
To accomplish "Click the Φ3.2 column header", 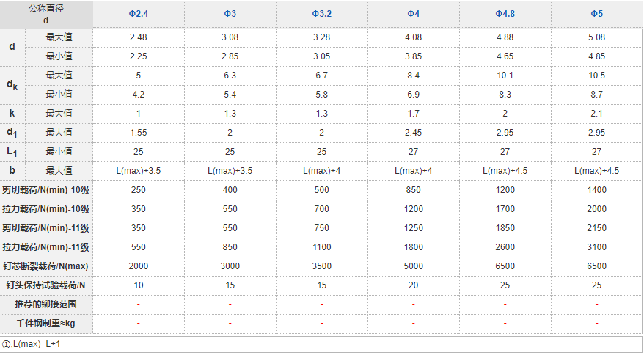I will 321,14.
